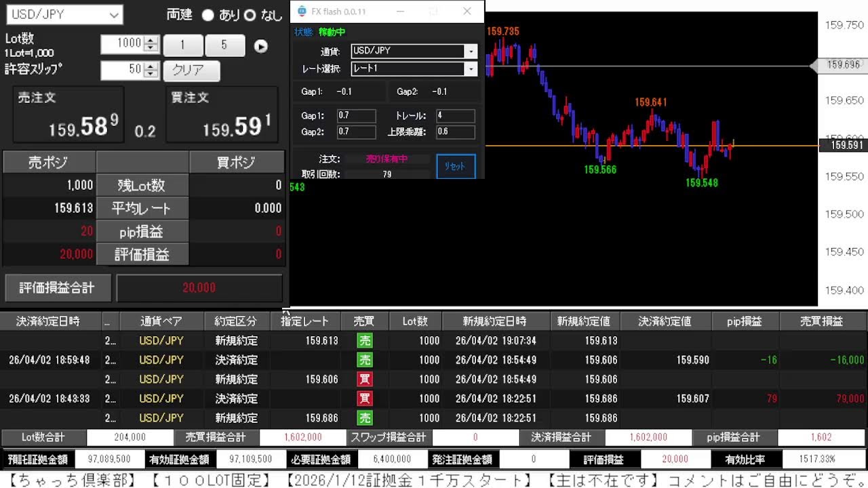Close the FX flash window
868x488 pixels.
[467, 12]
